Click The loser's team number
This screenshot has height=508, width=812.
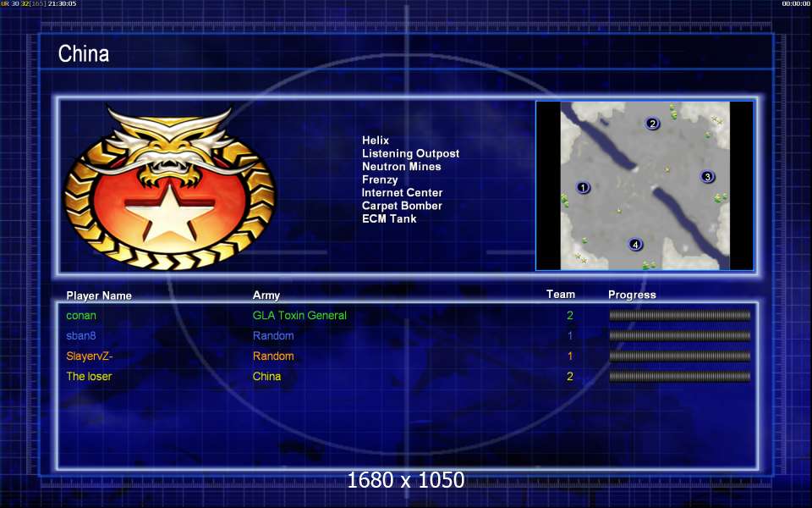(569, 376)
